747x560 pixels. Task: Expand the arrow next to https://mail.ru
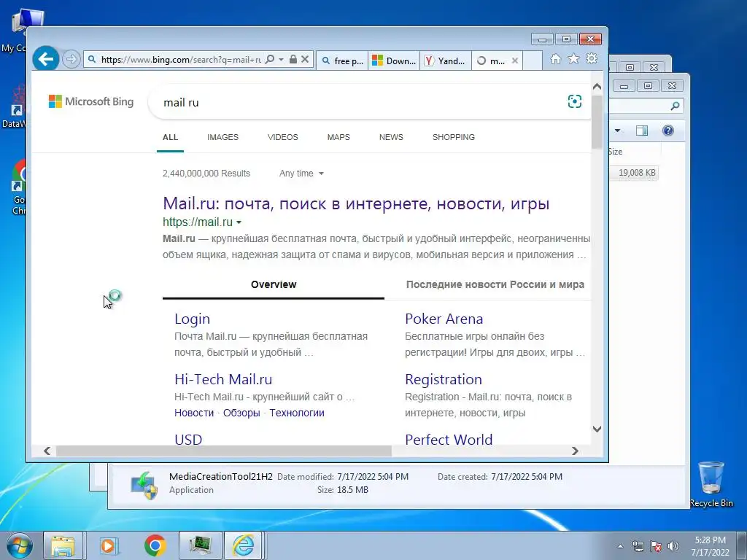[x=239, y=222]
